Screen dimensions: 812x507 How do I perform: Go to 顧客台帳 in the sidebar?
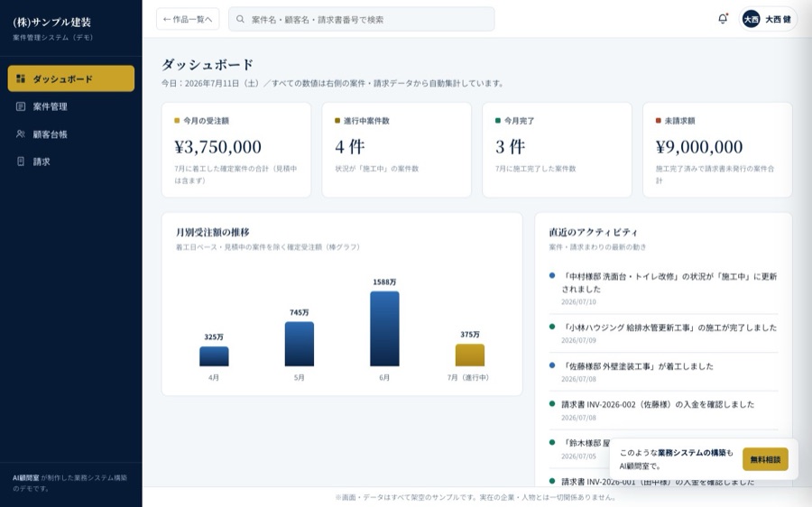point(71,134)
